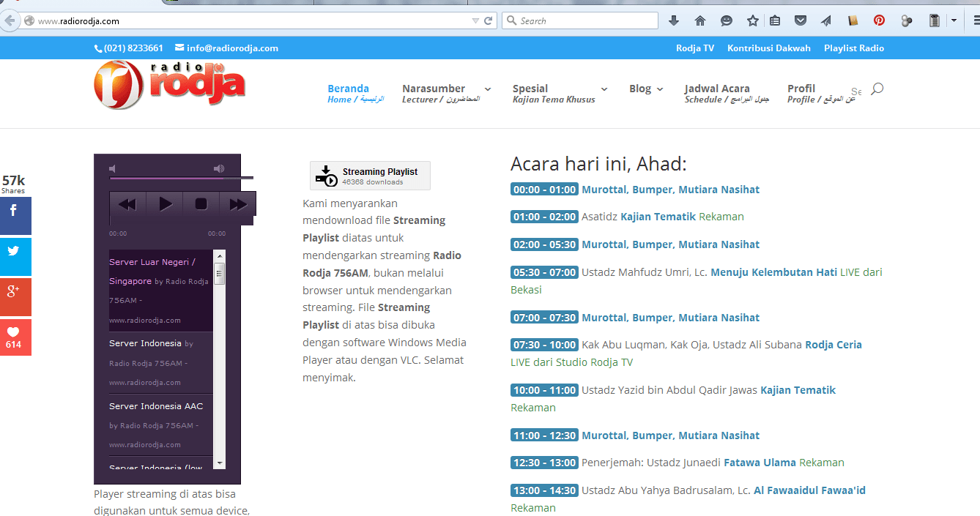Click the notepad extension toolbar icon
This screenshot has height=516, width=980.
[935, 21]
